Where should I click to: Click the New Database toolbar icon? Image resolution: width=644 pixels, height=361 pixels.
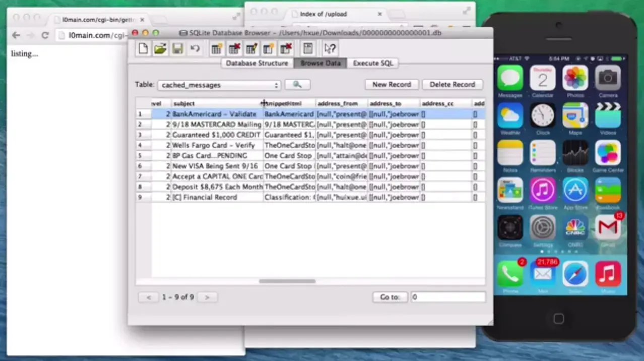[x=144, y=49]
